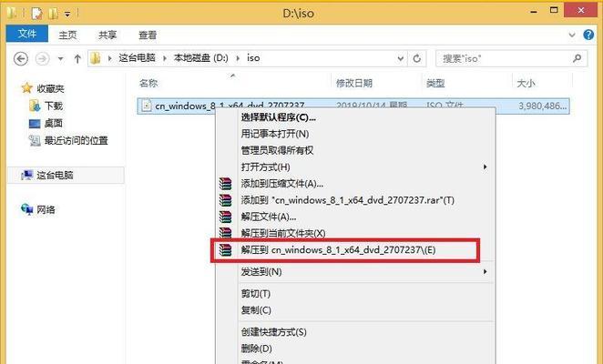The image size is (603, 364).
Task: Switch to the 主页 ribbon tab
Action: [x=67, y=35]
